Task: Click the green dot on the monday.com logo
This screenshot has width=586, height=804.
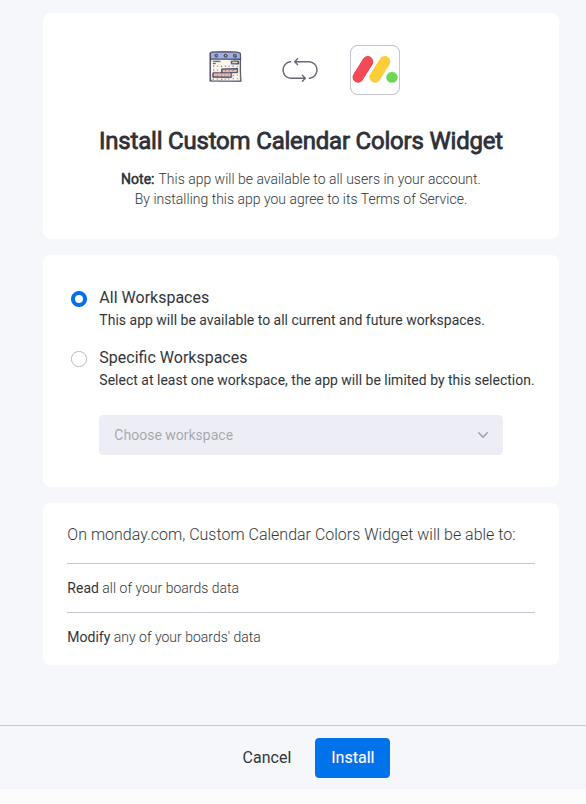Action: [390, 77]
